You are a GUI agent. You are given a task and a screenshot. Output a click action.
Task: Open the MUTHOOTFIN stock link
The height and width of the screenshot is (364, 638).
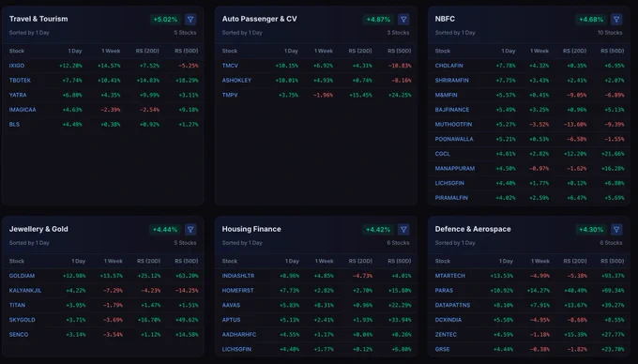click(x=453, y=124)
